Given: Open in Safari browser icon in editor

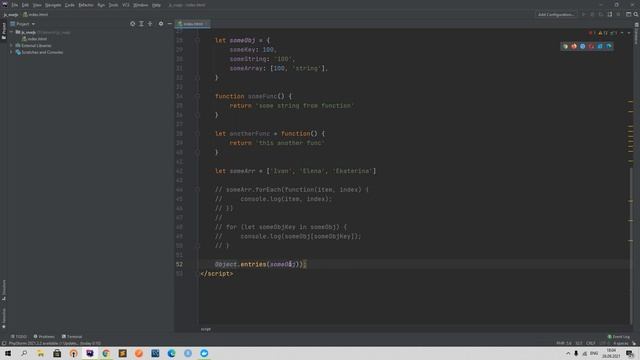Looking at the screenshot, I should pyautogui.click(x=582, y=46).
